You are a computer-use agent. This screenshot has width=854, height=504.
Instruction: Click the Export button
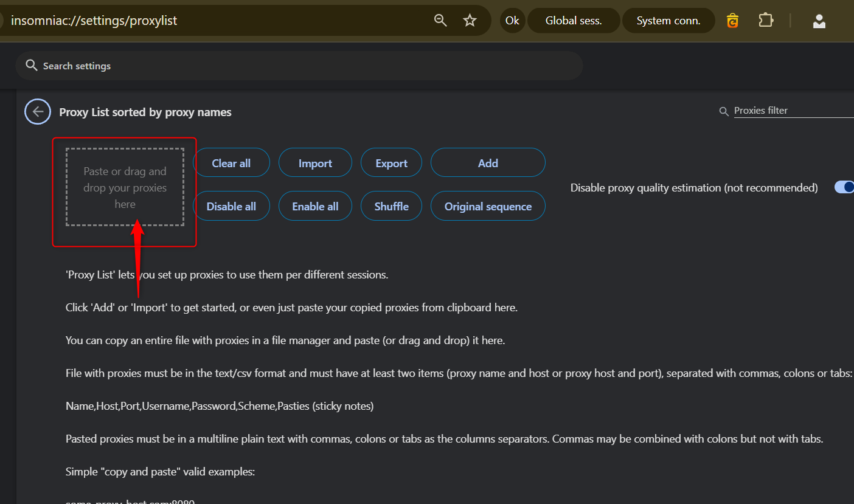[x=391, y=163]
